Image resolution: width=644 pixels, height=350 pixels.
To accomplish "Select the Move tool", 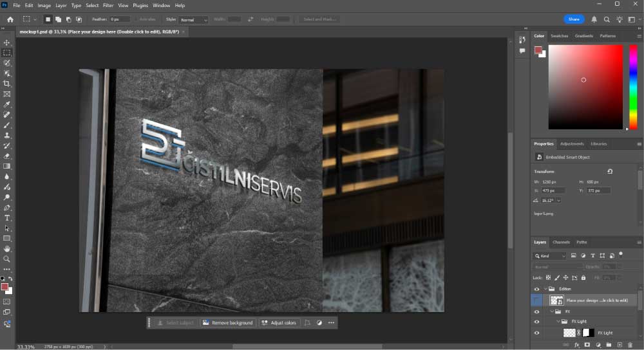I will 7,42.
